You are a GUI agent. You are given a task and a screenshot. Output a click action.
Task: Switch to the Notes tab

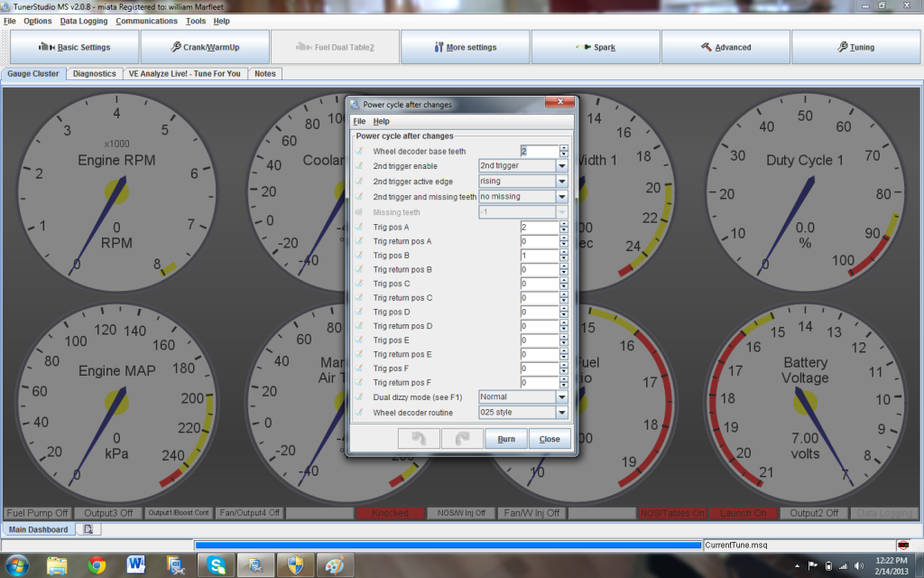click(265, 74)
